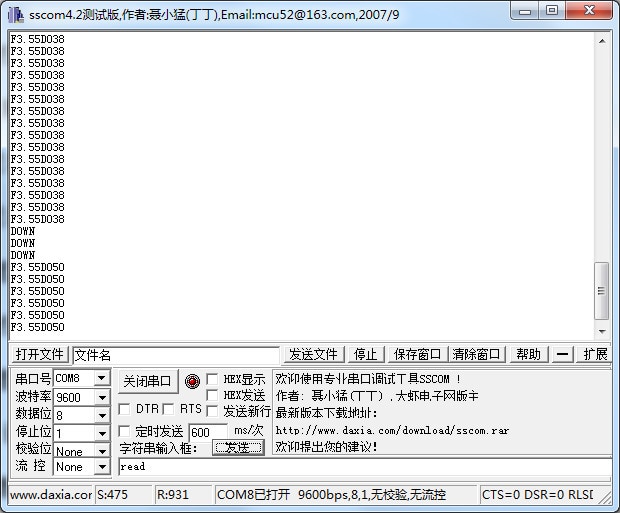The height and width of the screenshot is (513, 620).
Task: Click the 发送 send button
Action: [x=238, y=447]
